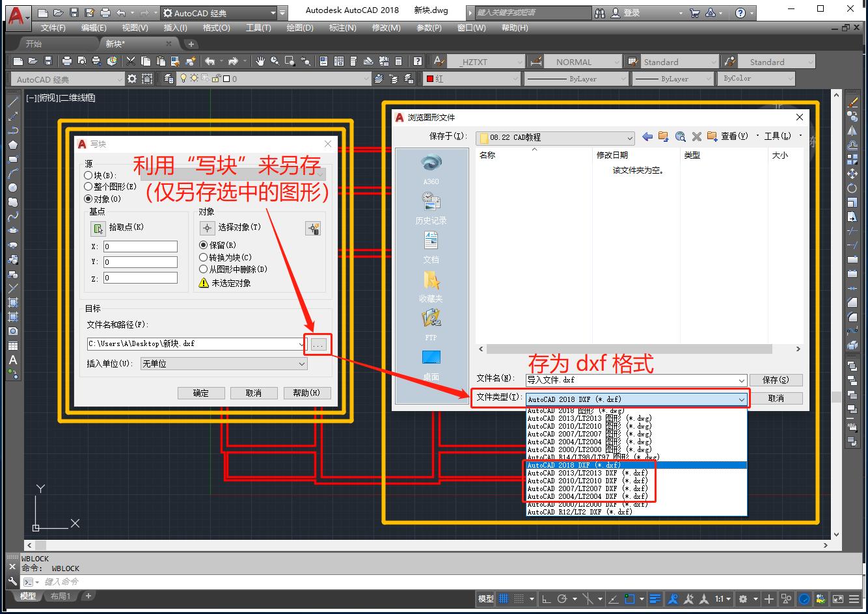Screen dimensions: 868x614
Task: Open the Edit (编辑) menu
Action: (x=94, y=28)
